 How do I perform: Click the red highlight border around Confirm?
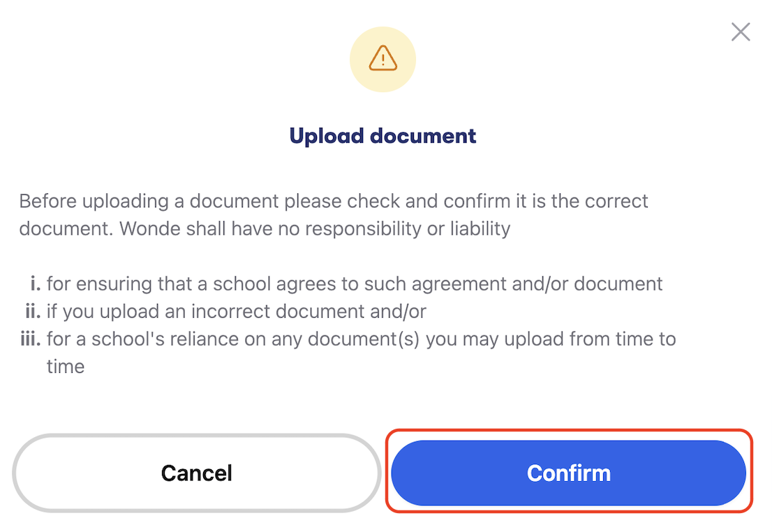tap(569, 431)
